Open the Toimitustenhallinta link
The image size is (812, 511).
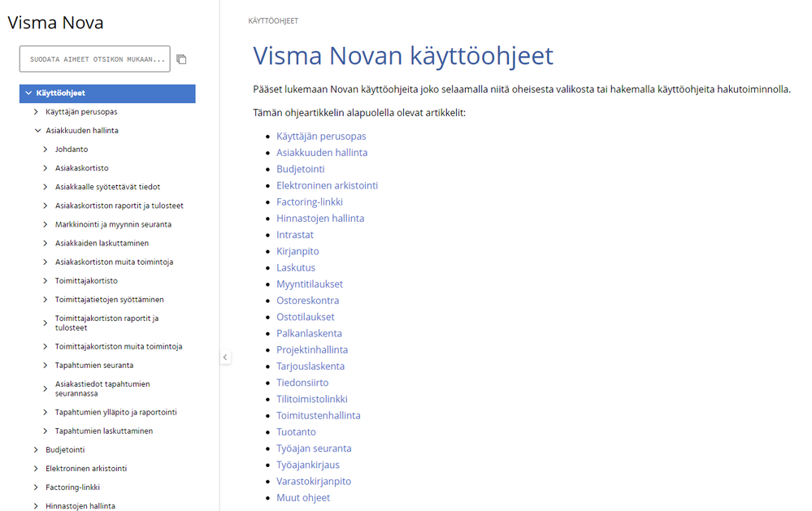[x=318, y=416]
